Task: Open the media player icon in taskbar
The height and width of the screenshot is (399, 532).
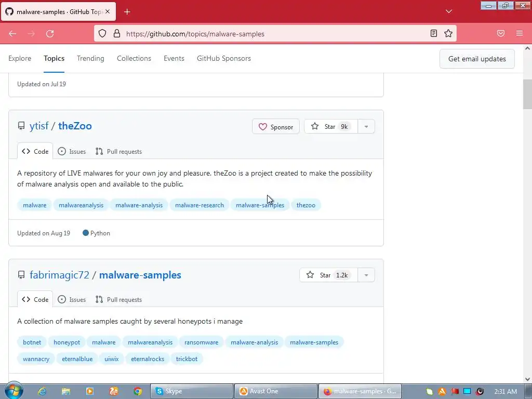Action: coord(90,391)
